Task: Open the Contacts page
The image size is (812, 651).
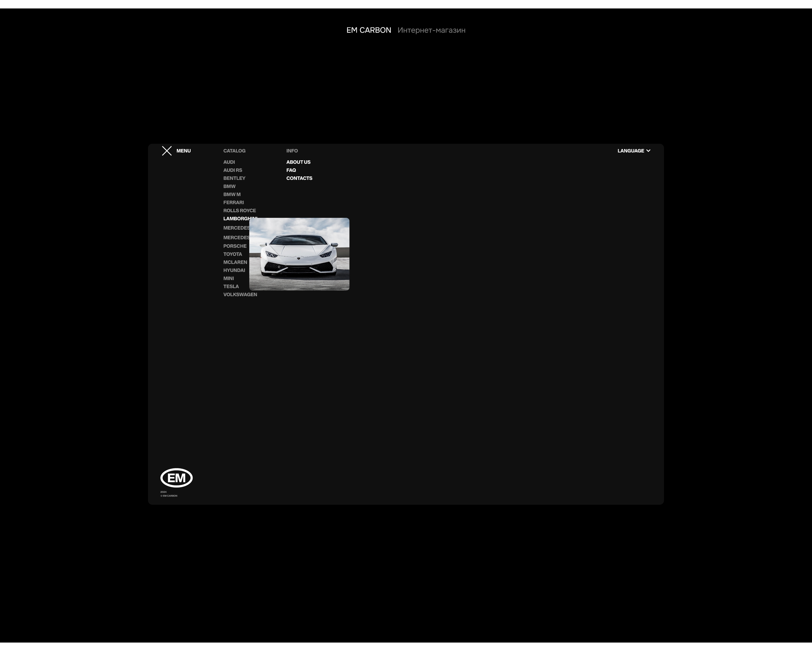Action: [x=299, y=178]
